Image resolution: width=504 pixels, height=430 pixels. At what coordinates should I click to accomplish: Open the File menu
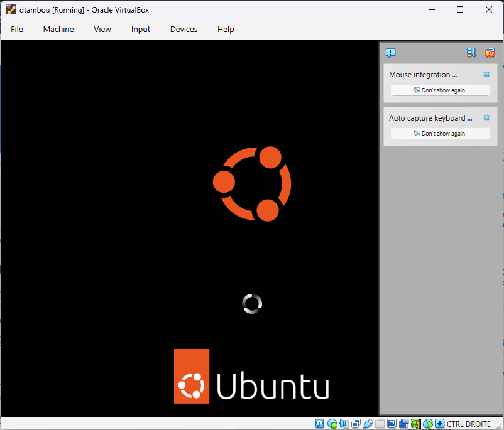(x=17, y=30)
